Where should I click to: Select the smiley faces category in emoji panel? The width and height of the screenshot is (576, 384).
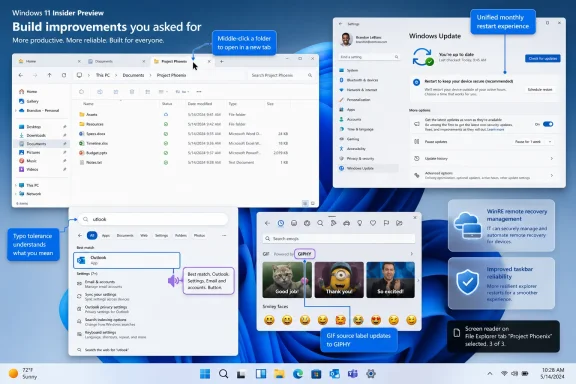[294, 223]
